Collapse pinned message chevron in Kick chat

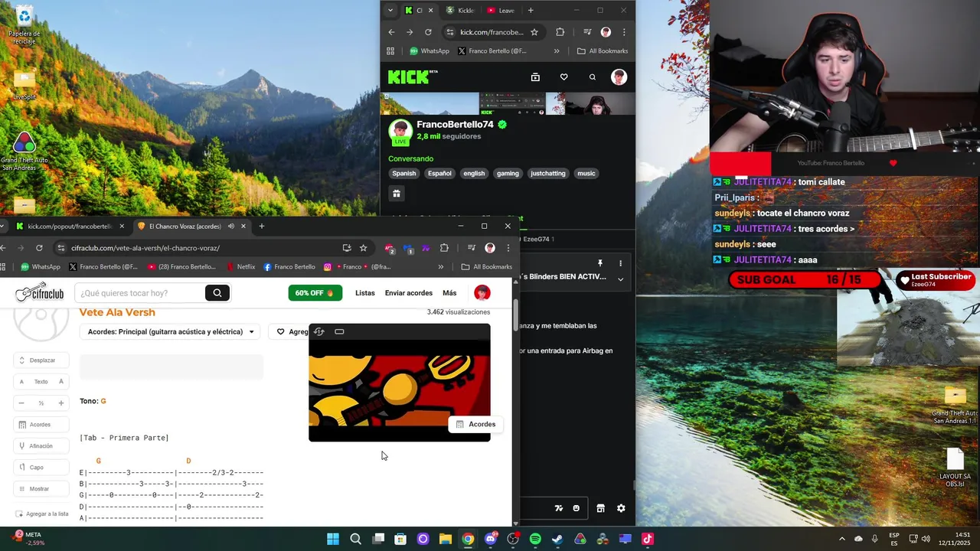click(x=620, y=279)
